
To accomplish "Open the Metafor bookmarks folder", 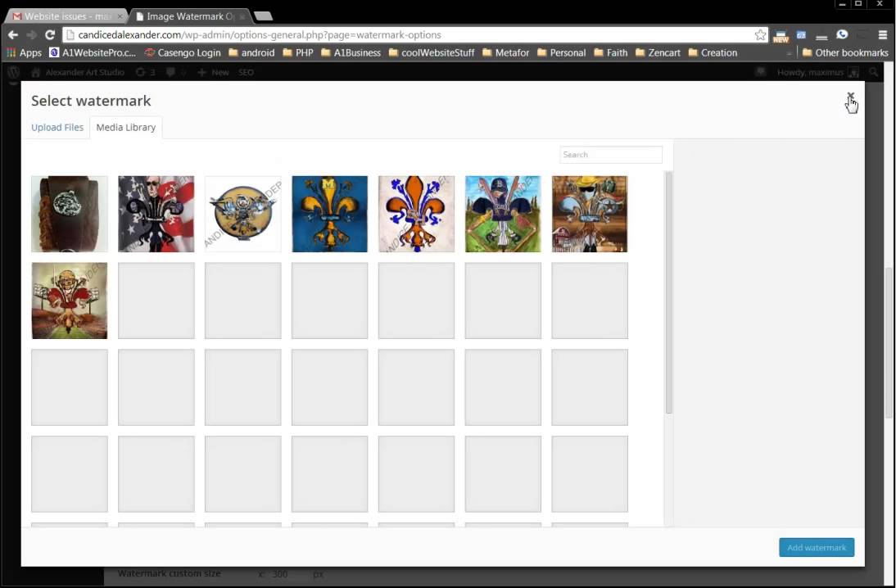I will click(505, 52).
